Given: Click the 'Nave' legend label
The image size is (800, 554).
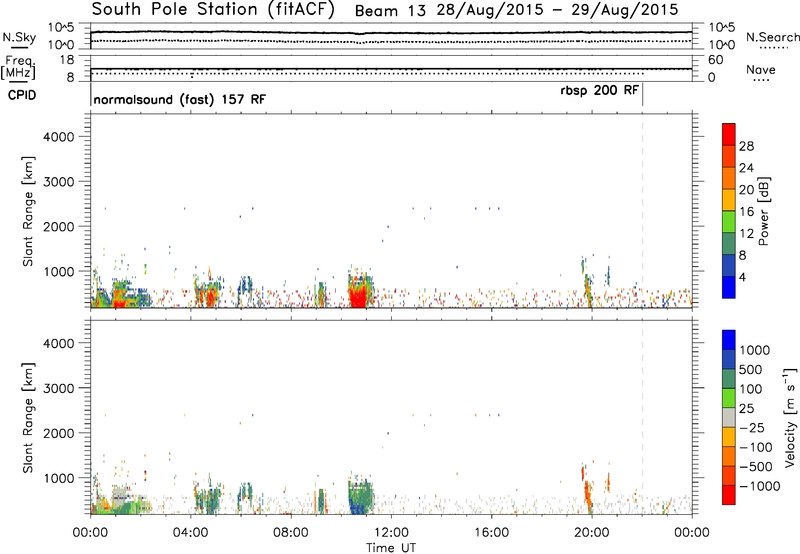Looking at the screenshot, I should 761,69.
